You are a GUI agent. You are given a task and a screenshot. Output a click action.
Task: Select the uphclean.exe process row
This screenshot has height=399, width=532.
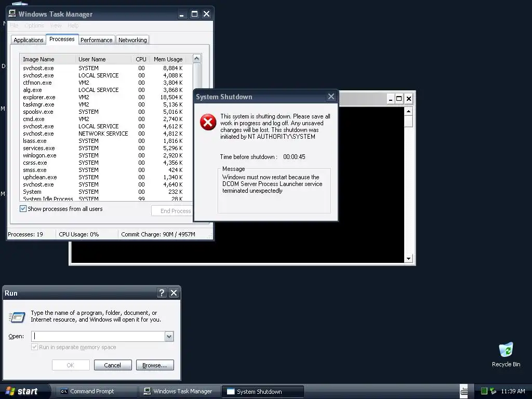106,177
